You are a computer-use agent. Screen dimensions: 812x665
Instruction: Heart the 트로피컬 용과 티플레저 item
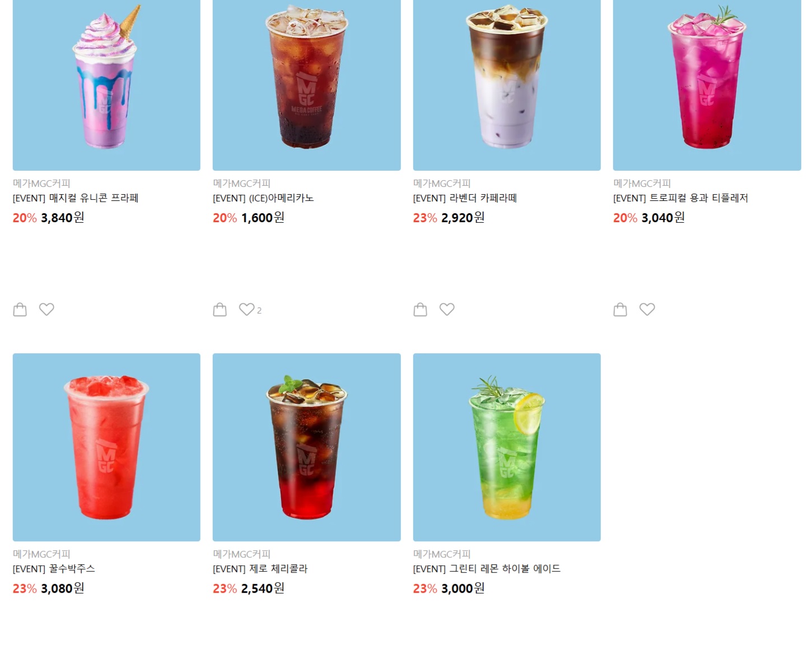coord(647,309)
